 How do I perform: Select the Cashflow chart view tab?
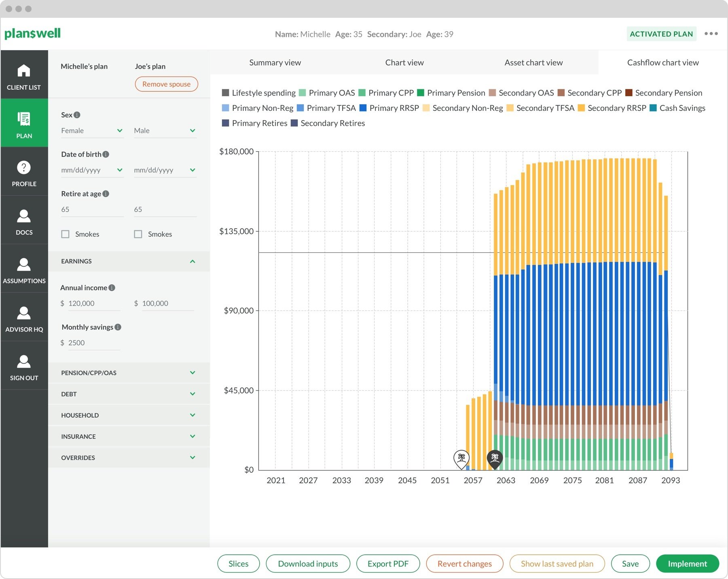[663, 63]
